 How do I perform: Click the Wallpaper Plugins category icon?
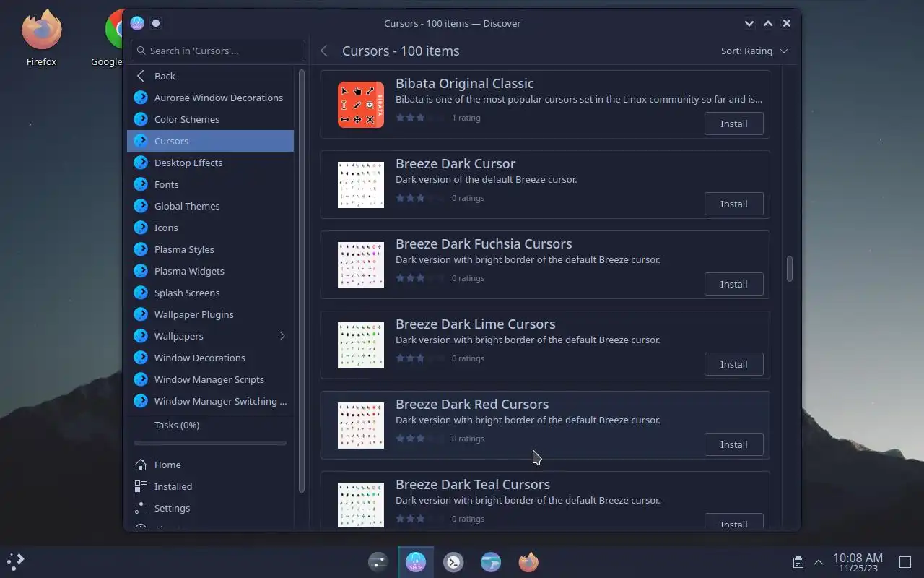tap(141, 314)
